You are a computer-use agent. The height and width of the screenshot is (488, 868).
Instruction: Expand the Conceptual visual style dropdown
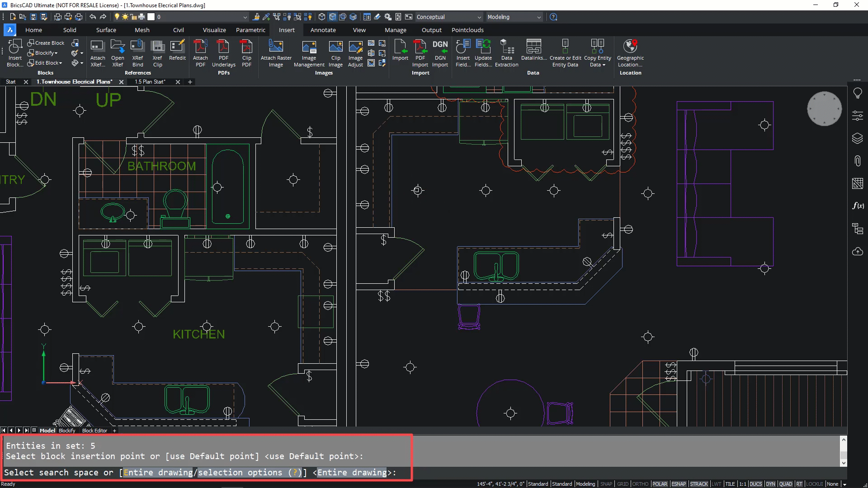pos(479,17)
